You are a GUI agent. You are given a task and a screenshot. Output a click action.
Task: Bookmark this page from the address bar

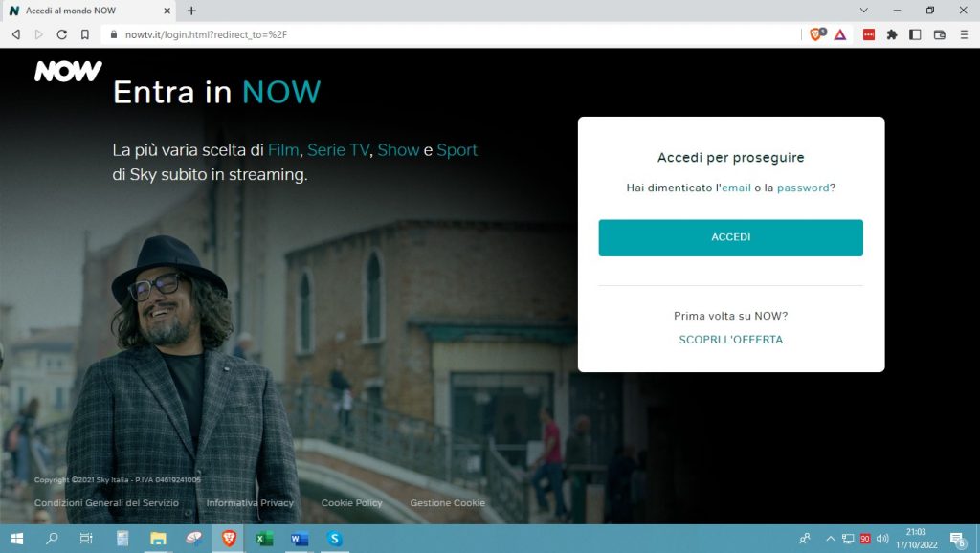tap(85, 34)
